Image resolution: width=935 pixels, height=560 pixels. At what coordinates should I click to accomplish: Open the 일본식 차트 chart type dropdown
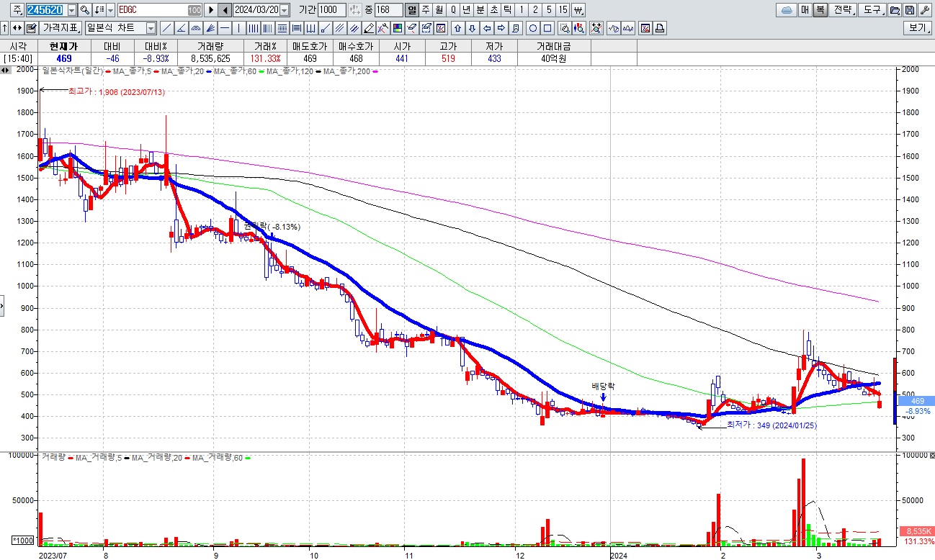(x=151, y=28)
